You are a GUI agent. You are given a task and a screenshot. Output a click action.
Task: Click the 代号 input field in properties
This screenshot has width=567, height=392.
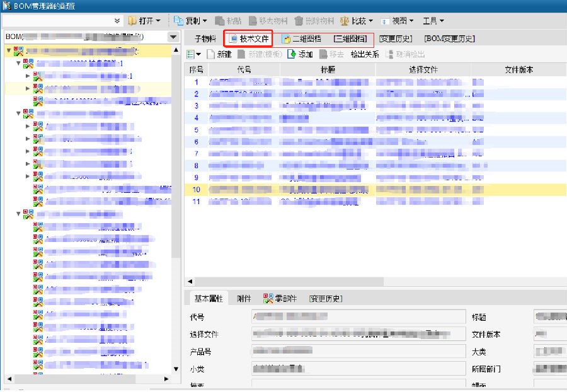point(358,317)
